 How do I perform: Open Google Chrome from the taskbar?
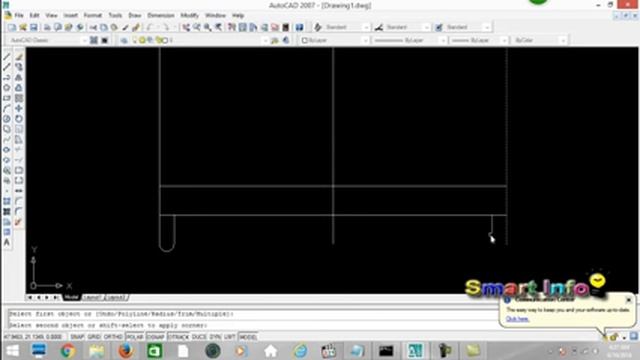[68, 351]
